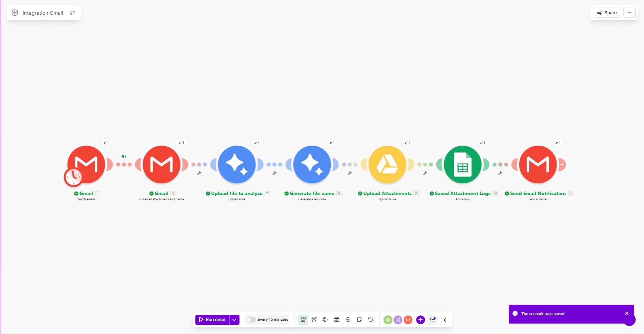Open the more options ellipsis menu
This screenshot has width=644, height=334.
[630, 13]
